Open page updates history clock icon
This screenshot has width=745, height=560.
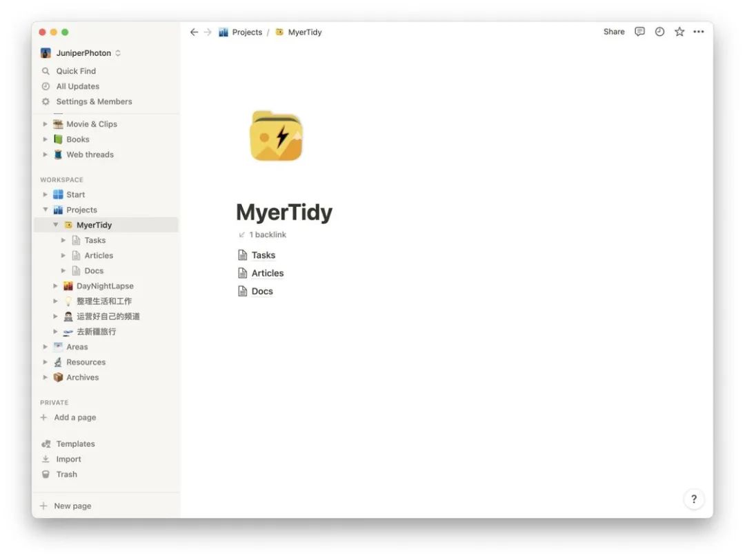pyautogui.click(x=659, y=31)
